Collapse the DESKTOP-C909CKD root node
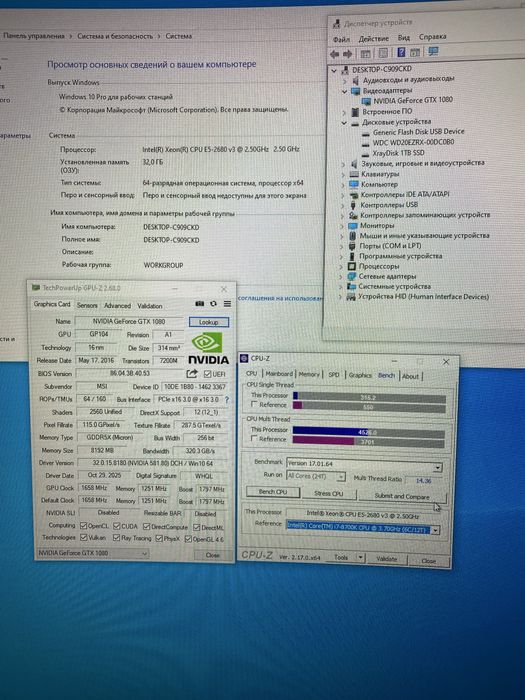The width and height of the screenshot is (525, 700). coord(334,71)
